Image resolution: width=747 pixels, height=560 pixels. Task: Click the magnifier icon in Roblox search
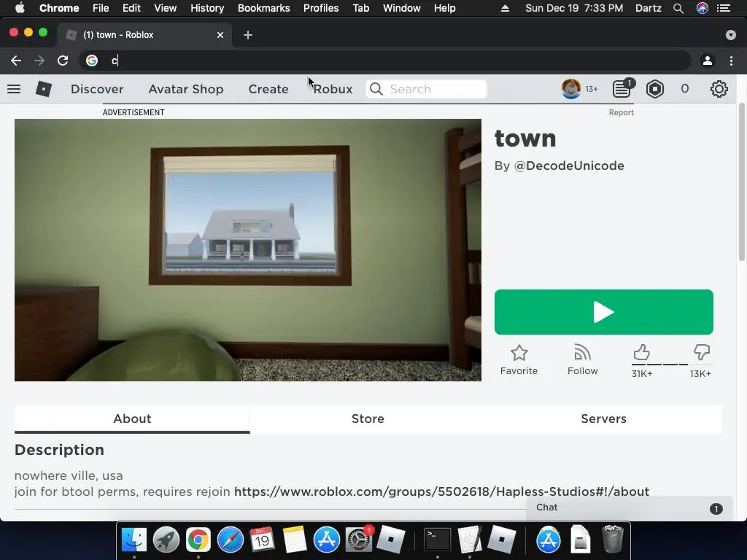(376, 89)
